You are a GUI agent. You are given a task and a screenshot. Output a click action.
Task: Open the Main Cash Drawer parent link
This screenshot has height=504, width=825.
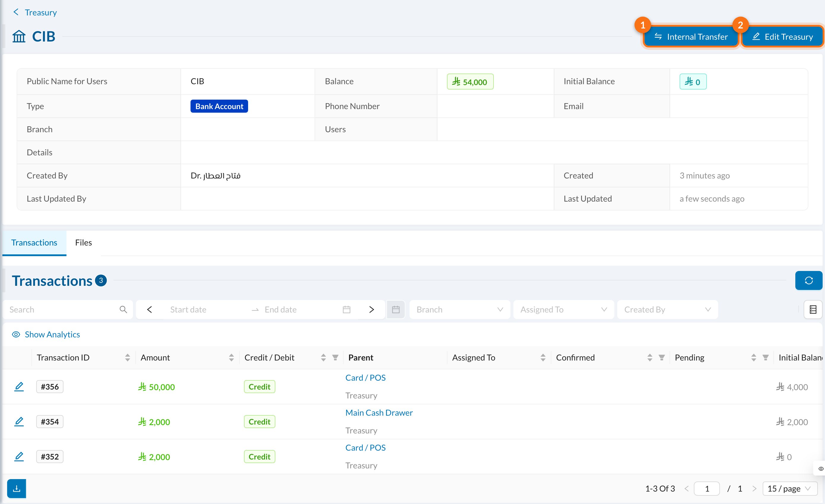(x=379, y=412)
